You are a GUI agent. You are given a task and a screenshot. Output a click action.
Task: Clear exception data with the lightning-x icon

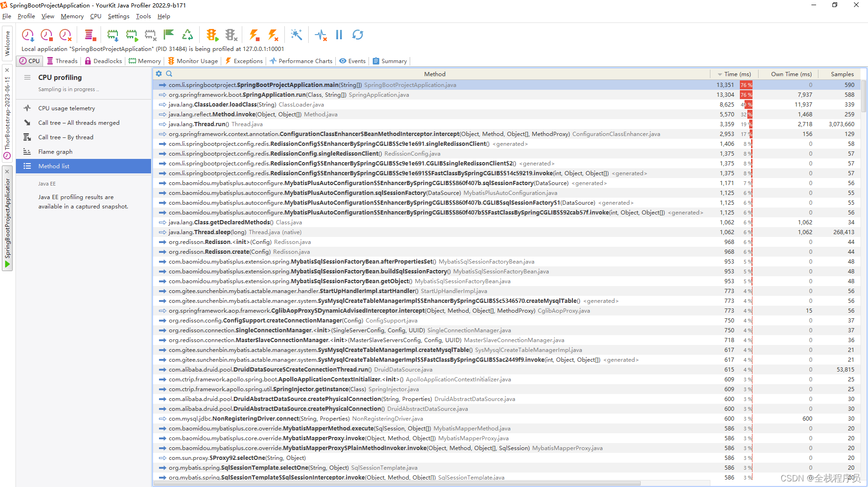point(273,35)
